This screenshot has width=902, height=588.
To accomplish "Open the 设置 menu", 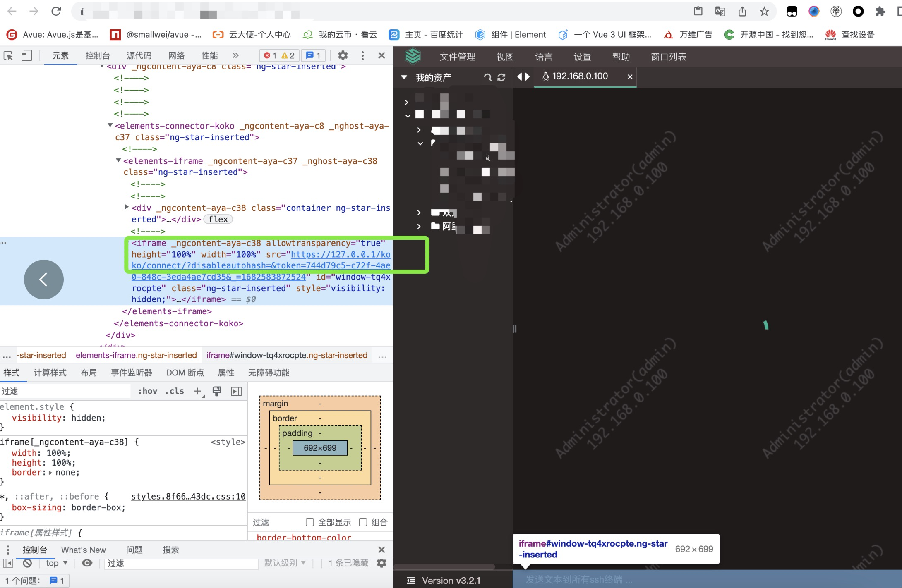I will (x=582, y=57).
